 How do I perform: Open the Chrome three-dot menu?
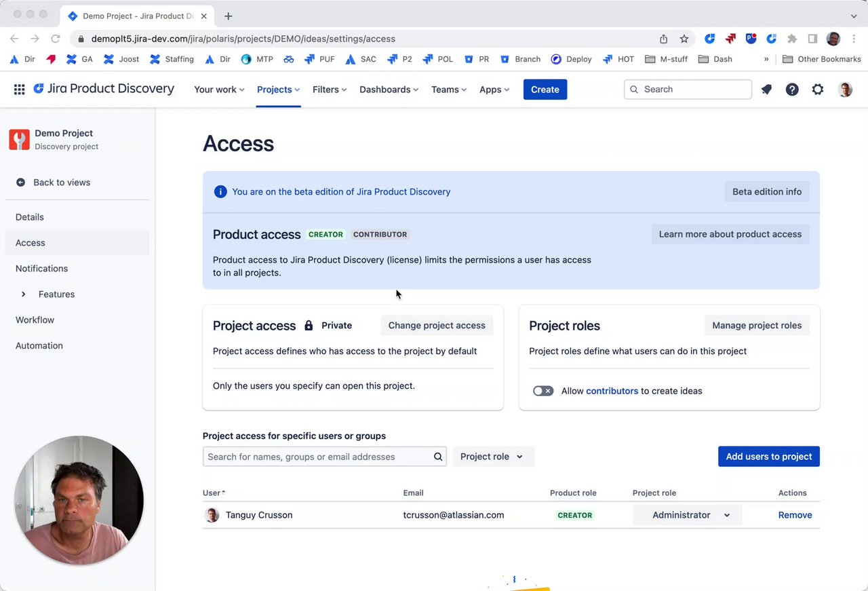coord(854,39)
